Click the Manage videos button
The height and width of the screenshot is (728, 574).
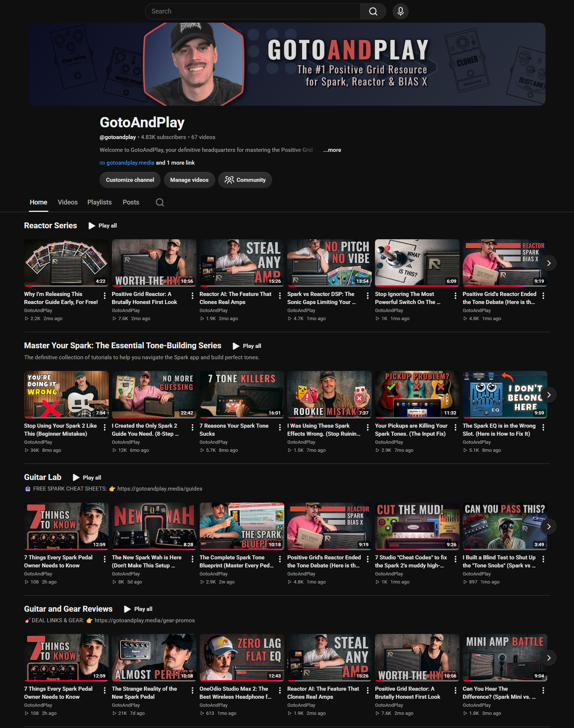point(190,180)
